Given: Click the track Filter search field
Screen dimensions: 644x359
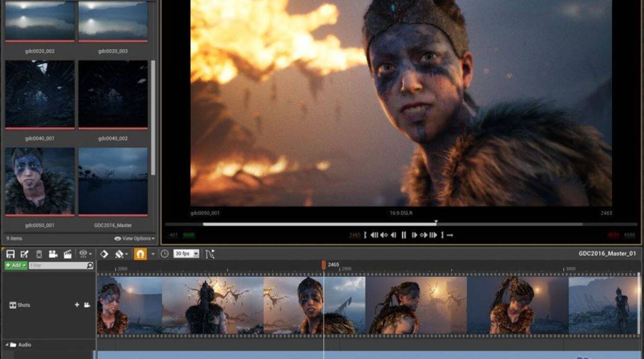Looking at the screenshot, I should (x=61, y=265).
